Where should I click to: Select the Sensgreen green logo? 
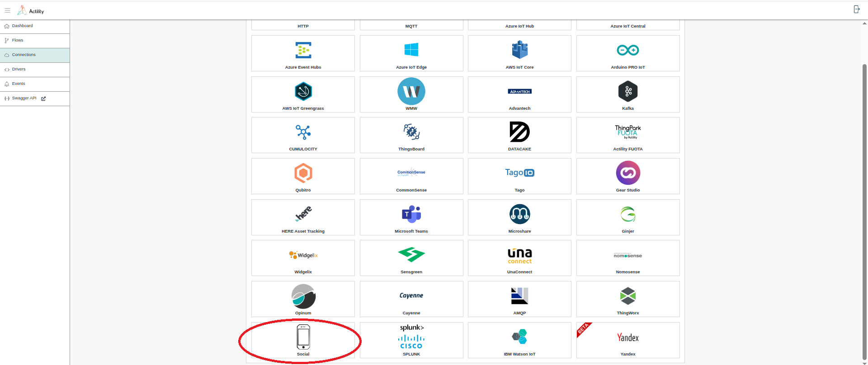coord(411,255)
